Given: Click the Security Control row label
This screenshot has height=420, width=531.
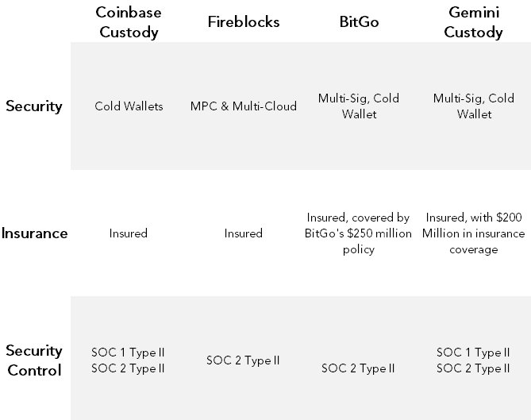Looking at the screenshot, I should [x=33, y=360].
